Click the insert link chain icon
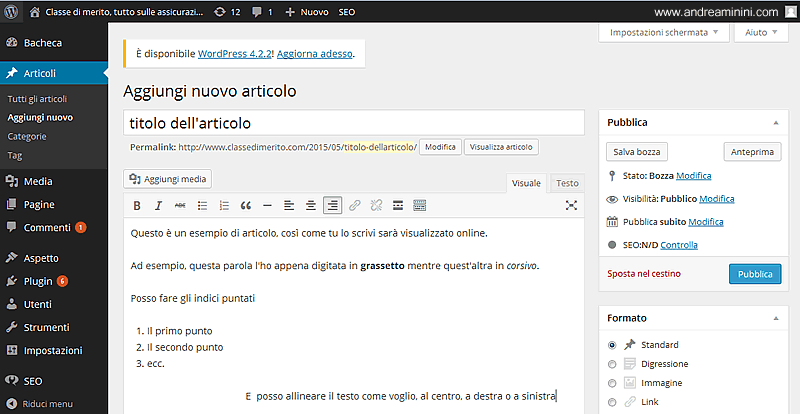Image resolution: width=800 pixels, height=414 pixels. click(355, 205)
